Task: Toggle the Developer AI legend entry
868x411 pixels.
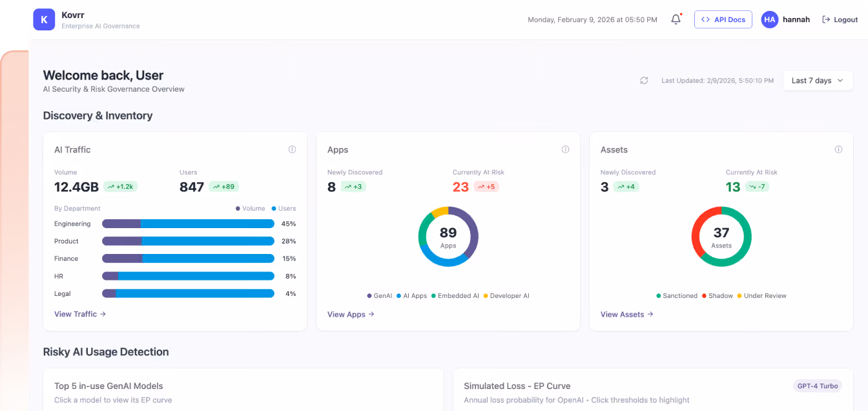Action: (x=506, y=295)
